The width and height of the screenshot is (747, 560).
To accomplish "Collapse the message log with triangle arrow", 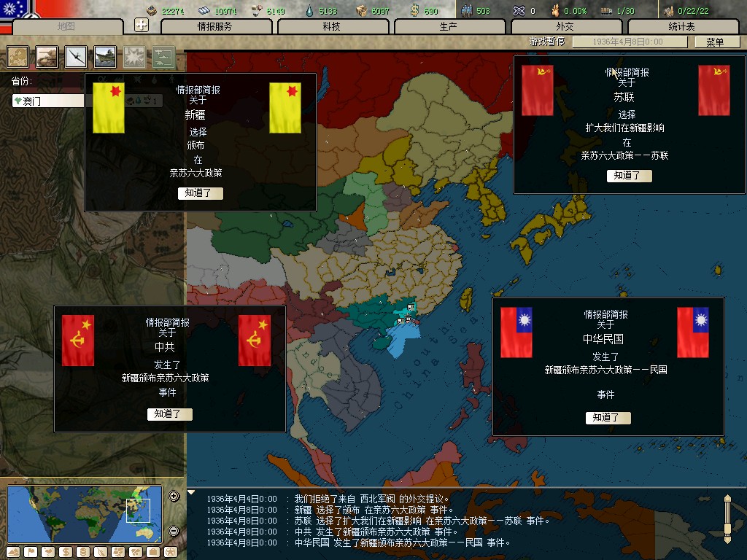I will 191,492.
